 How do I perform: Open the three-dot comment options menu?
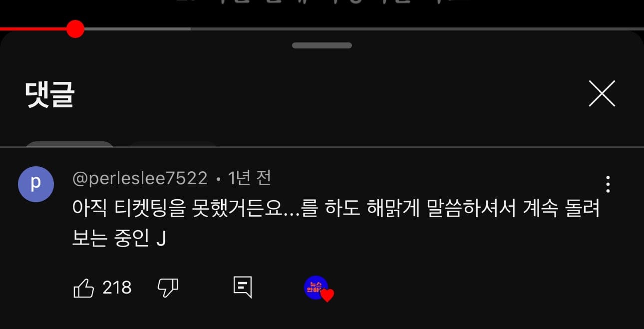608,184
